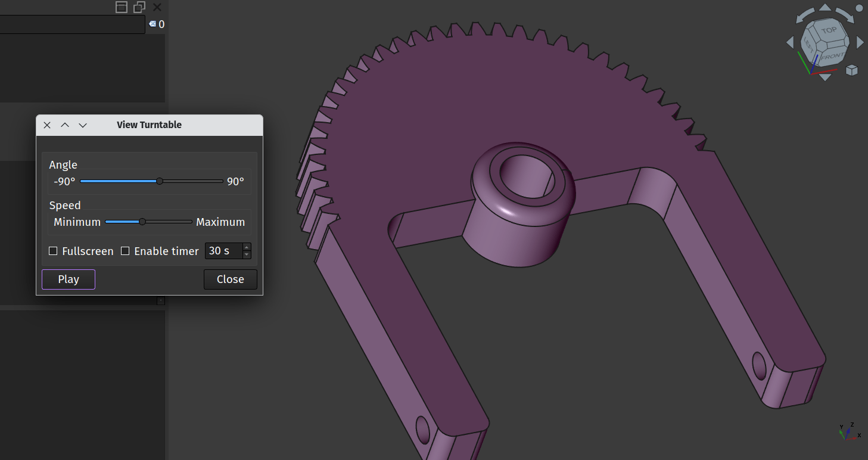Viewport: 868px width, 460px height.
Task: Click the TOP face of navigation cube
Action: coord(827,32)
